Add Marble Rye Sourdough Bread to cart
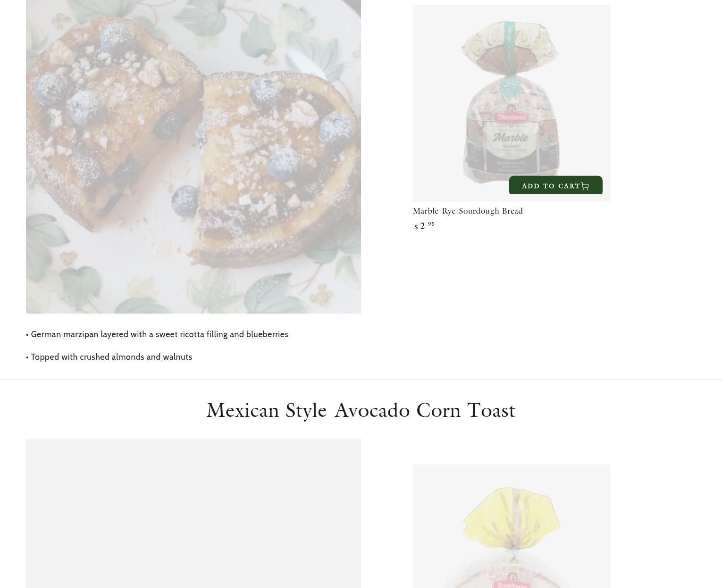The image size is (722, 588). (x=555, y=185)
